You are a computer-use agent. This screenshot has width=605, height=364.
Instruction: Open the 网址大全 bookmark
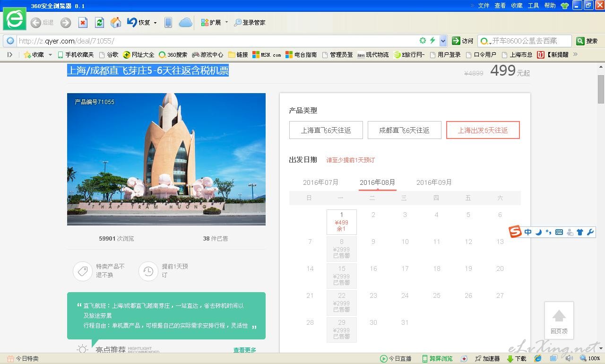pyautogui.click(x=138, y=55)
